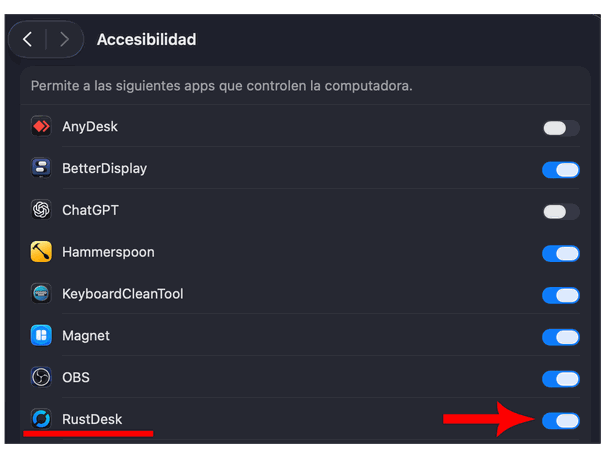Click the forward chevron navigation button

pyautogui.click(x=64, y=40)
